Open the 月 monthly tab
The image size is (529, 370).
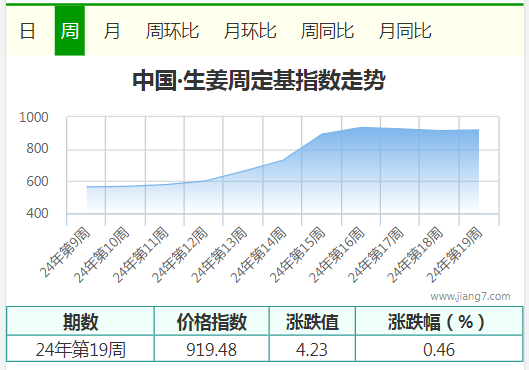point(112,31)
